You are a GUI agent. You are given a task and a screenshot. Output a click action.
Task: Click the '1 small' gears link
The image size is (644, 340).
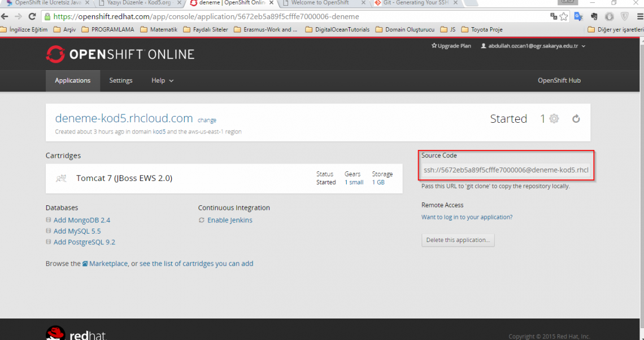click(x=354, y=182)
